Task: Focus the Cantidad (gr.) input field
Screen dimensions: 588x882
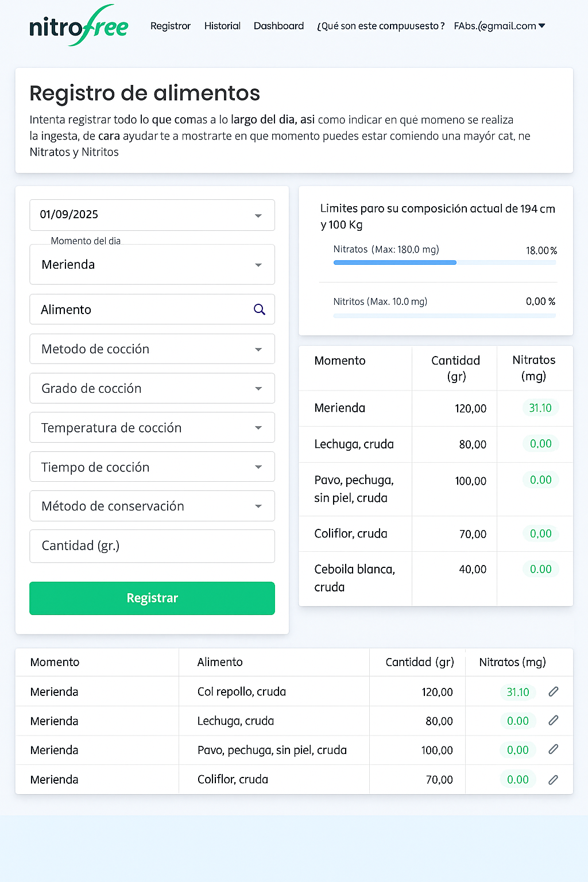Action: tap(152, 546)
